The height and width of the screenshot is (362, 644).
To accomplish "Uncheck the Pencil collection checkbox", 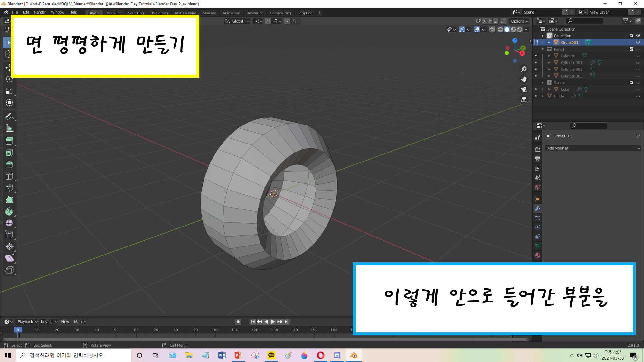I will [631, 49].
